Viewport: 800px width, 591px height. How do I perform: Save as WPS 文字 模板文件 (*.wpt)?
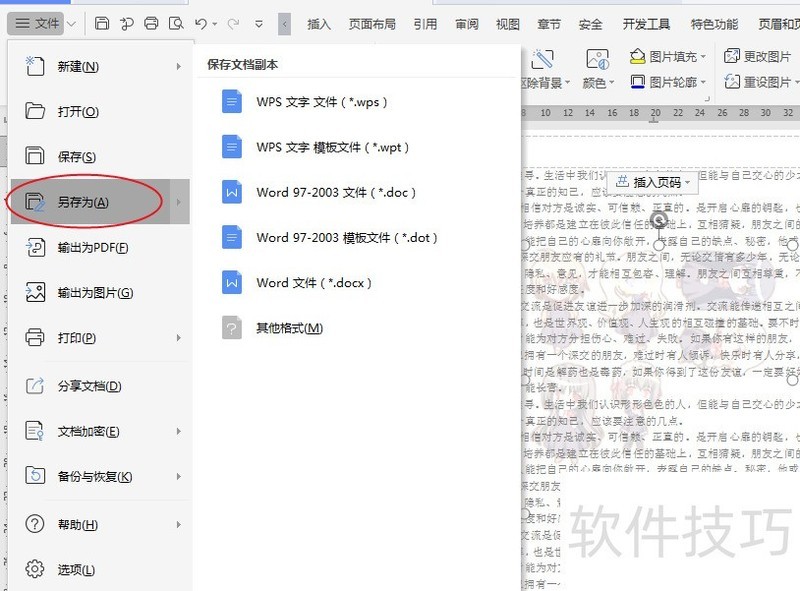point(359,147)
